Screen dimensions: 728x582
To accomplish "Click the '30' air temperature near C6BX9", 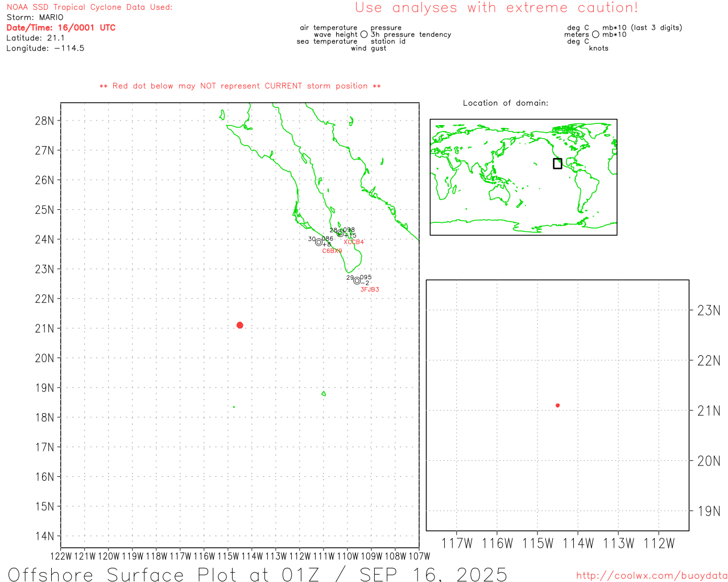I will pyautogui.click(x=312, y=239).
